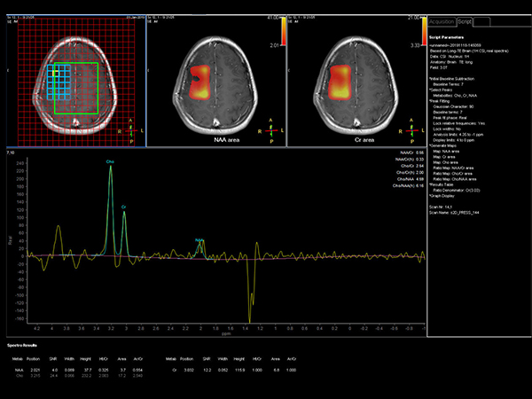Click the orientation marker in the NAA area view

pos(271,130)
